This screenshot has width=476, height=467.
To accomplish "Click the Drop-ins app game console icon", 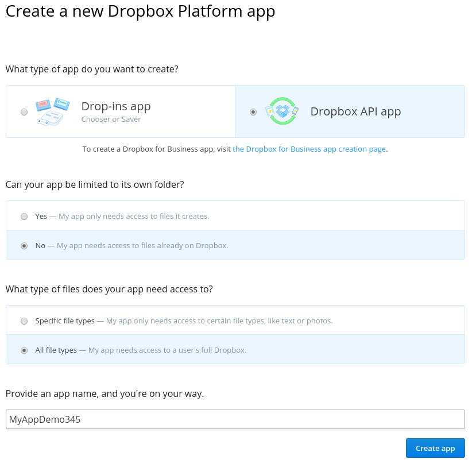I will click(53, 112).
